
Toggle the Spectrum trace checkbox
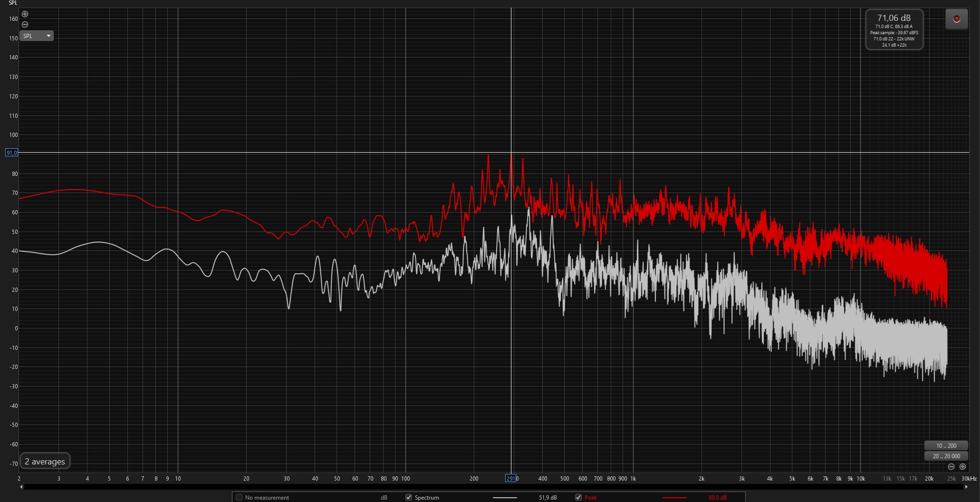click(408, 497)
